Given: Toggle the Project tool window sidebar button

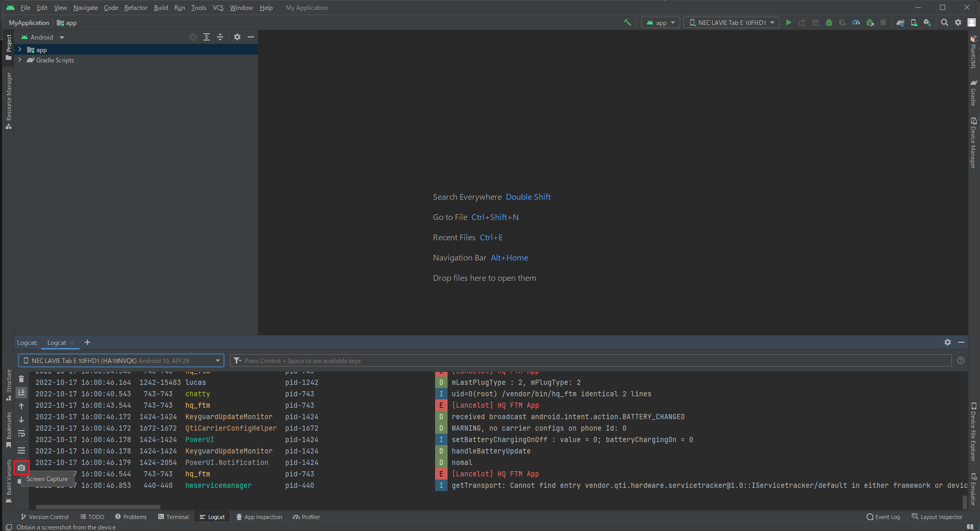Looking at the screenshot, I should 8,46.
